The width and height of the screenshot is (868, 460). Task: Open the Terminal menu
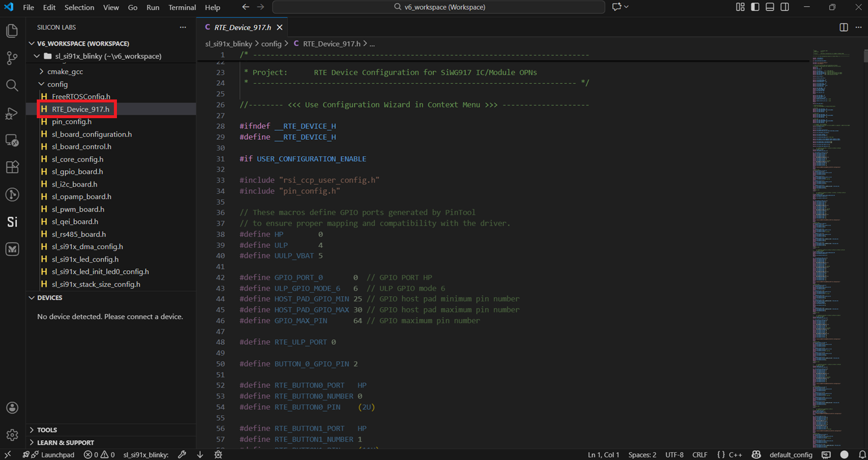coord(181,8)
